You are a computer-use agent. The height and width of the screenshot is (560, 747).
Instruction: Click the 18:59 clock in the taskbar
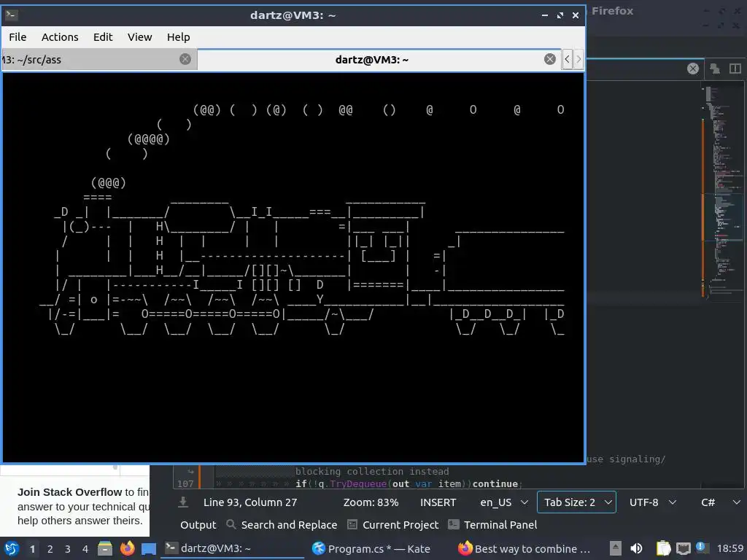click(x=730, y=548)
